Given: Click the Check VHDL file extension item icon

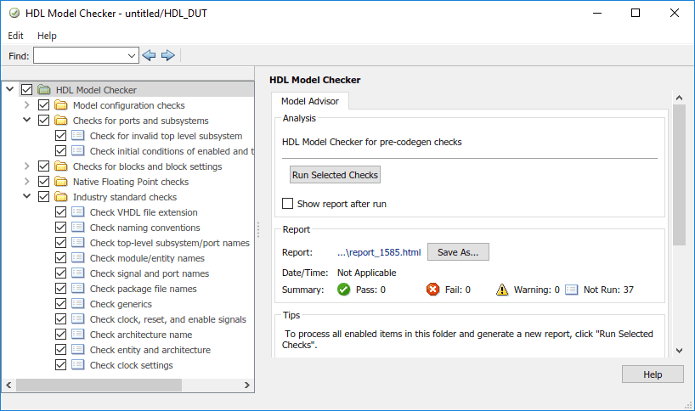Looking at the screenshot, I should (78, 212).
